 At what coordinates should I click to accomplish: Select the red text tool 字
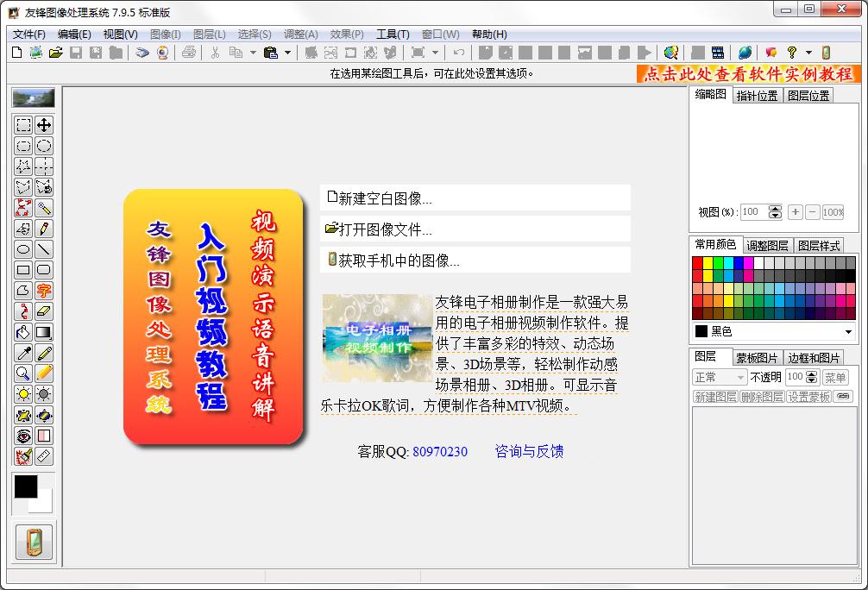tap(44, 291)
